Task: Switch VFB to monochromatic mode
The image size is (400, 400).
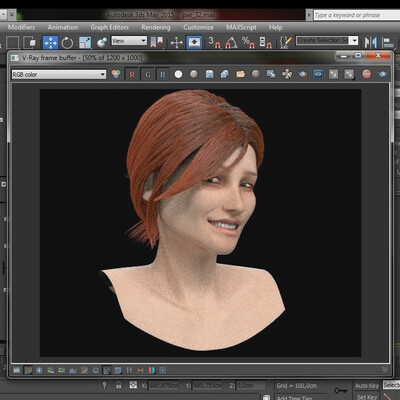Action: tap(194, 74)
